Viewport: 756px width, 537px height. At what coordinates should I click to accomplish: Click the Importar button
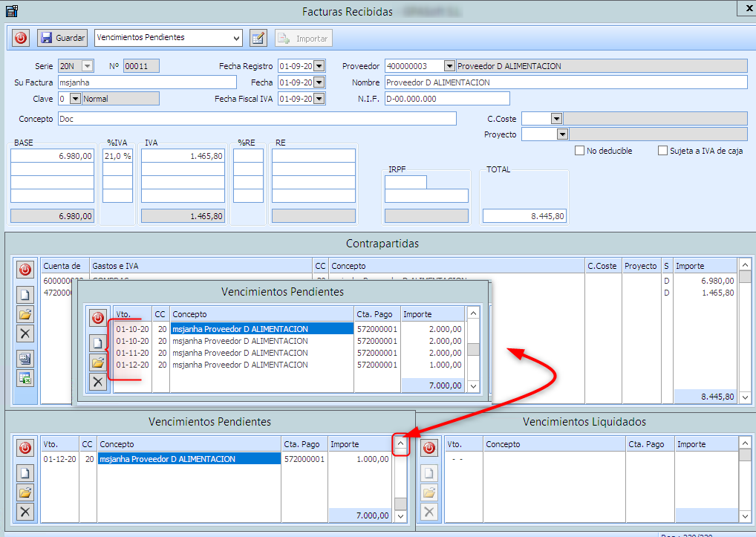[303, 38]
